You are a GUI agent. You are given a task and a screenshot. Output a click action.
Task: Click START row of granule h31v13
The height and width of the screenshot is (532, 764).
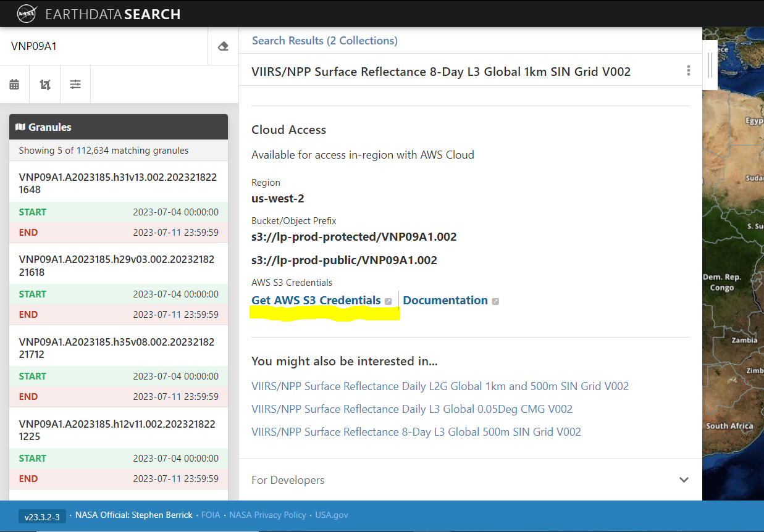pos(119,212)
